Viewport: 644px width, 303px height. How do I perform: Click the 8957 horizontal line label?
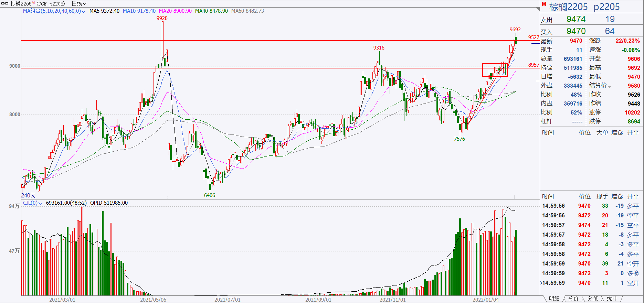tap(534, 65)
